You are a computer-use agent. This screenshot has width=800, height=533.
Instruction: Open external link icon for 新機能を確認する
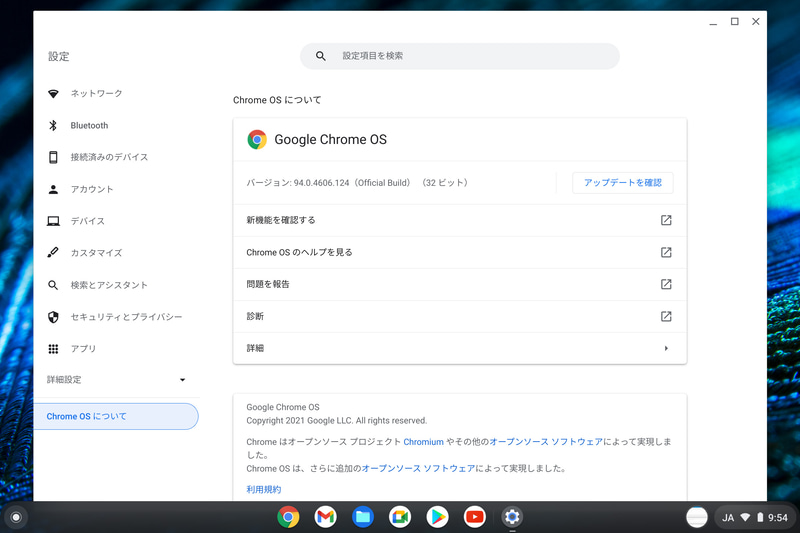[x=666, y=220]
